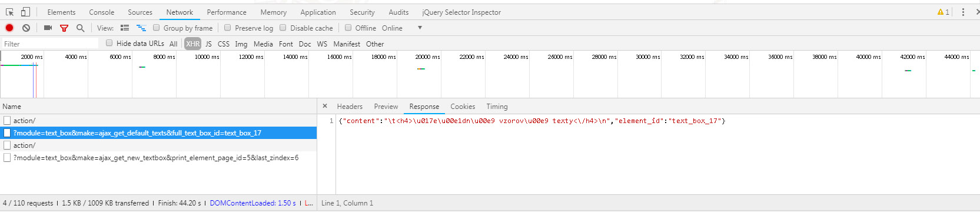
Task: Show the Preview tab of request
Action: point(386,107)
